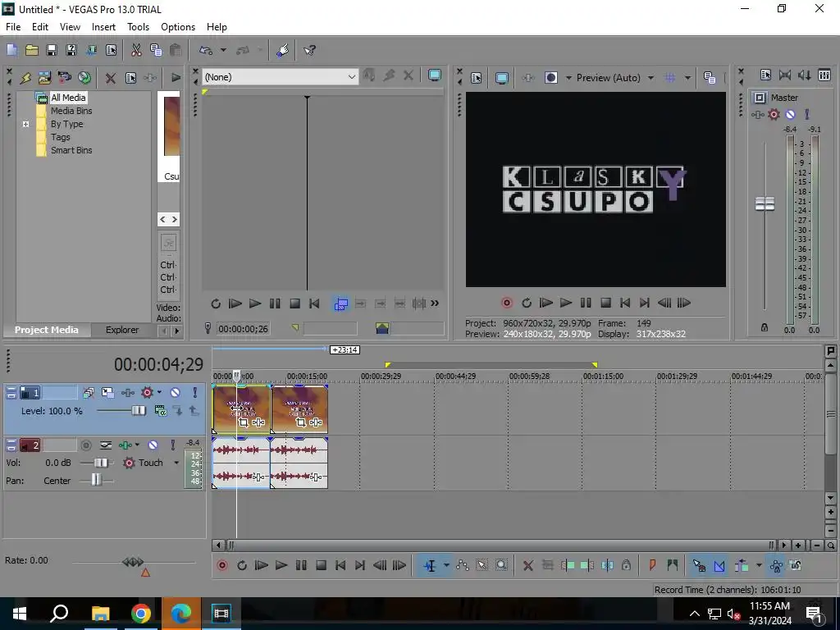Open the edit tool selection dropdown arrow
Viewport: 840px width, 630px height.
point(445,566)
